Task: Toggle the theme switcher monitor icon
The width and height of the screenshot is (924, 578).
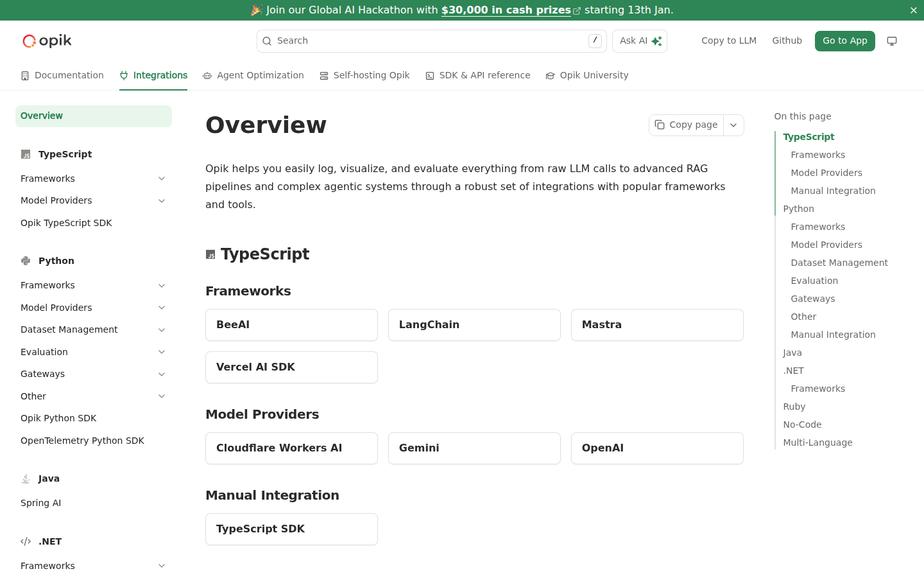Action: (x=892, y=41)
